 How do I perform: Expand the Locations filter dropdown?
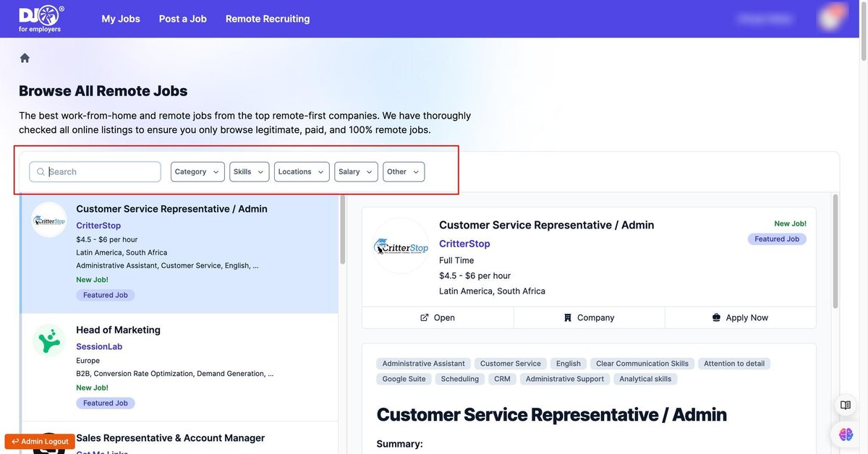coord(302,172)
